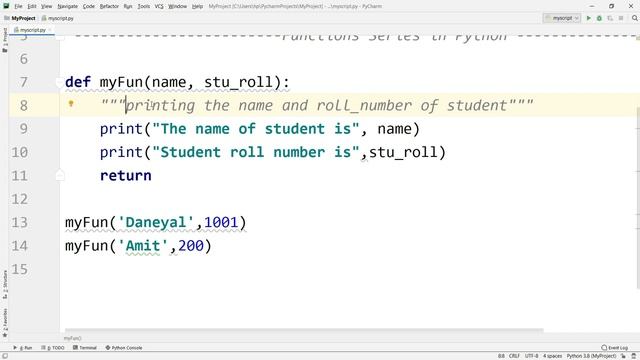The image size is (640, 360).
Task: Open the Structure tool window sidebar tab
Action: tap(4, 284)
